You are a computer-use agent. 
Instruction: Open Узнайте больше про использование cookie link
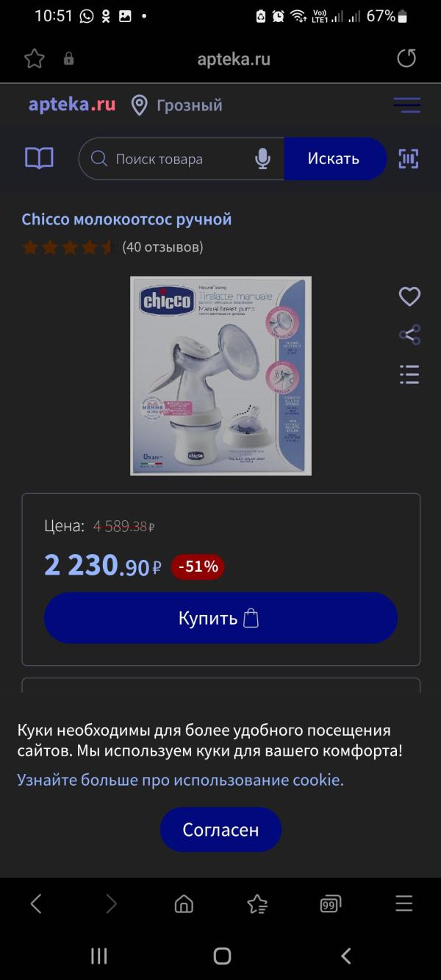click(180, 780)
